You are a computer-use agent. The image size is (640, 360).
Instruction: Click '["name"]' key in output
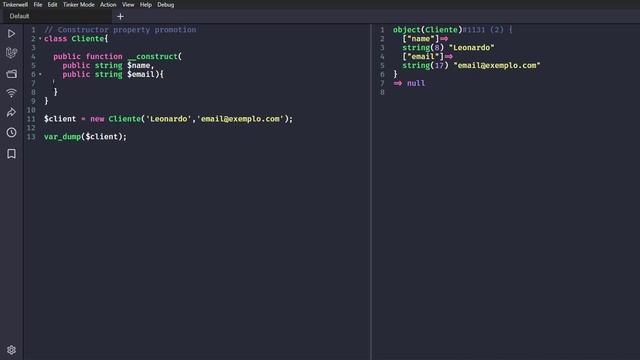(x=420, y=39)
